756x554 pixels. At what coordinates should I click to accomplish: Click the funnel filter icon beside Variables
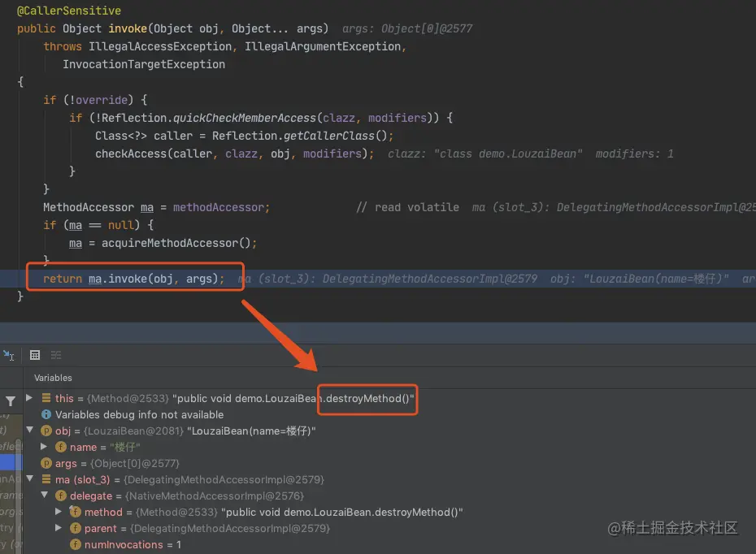(x=10, y=400)
